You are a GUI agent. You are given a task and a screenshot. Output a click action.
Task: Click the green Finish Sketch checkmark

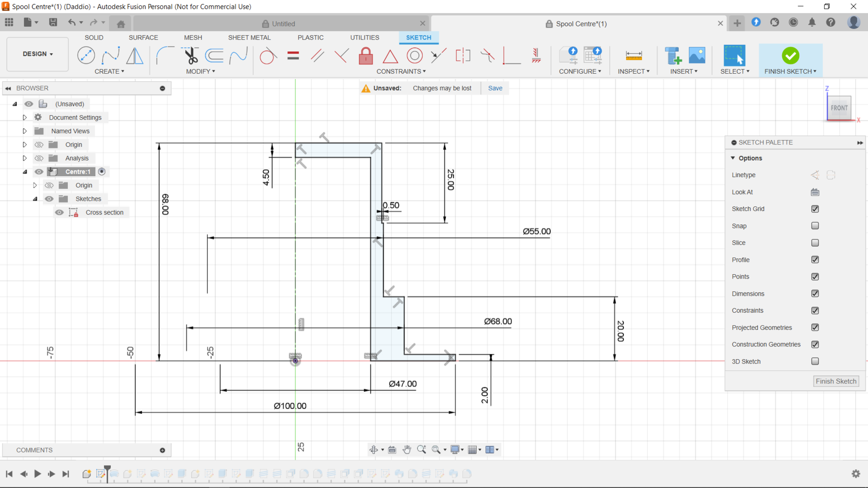[x=790, y=56]
